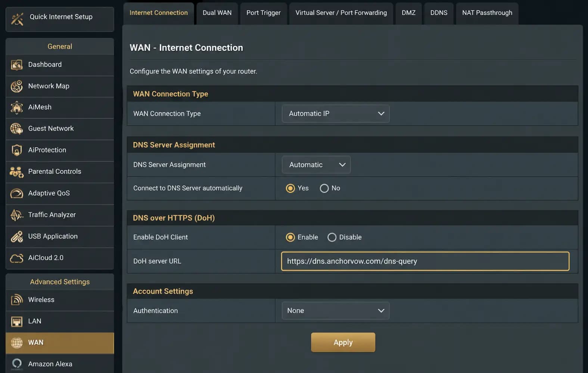Open the Traffic Analyzer page
This screenshot has width=588, height=373.
click(x=60, y=215)
